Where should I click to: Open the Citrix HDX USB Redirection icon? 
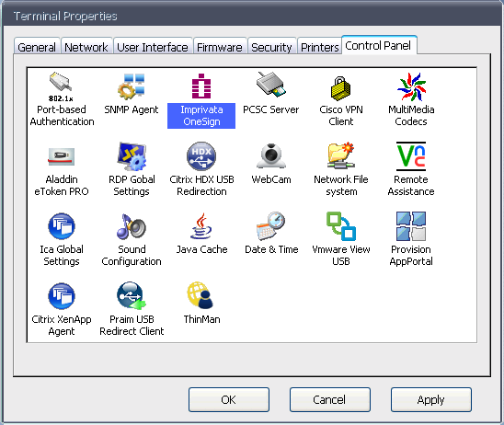201,156
